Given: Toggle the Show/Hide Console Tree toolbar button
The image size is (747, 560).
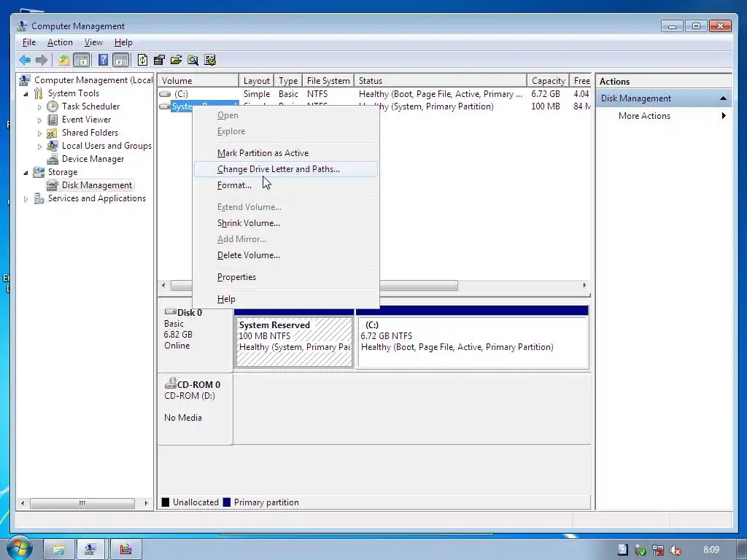Looking at the screenshot, I should (82, 60).
